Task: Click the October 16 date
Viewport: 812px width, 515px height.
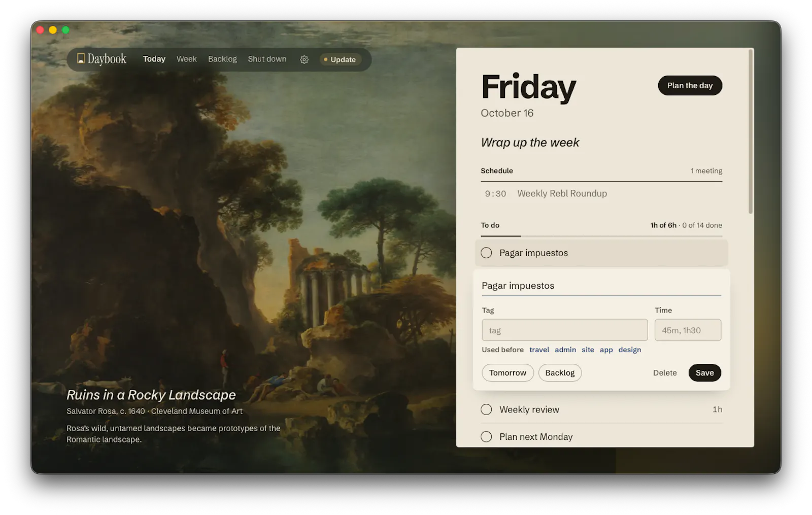Action: (507, 113)
